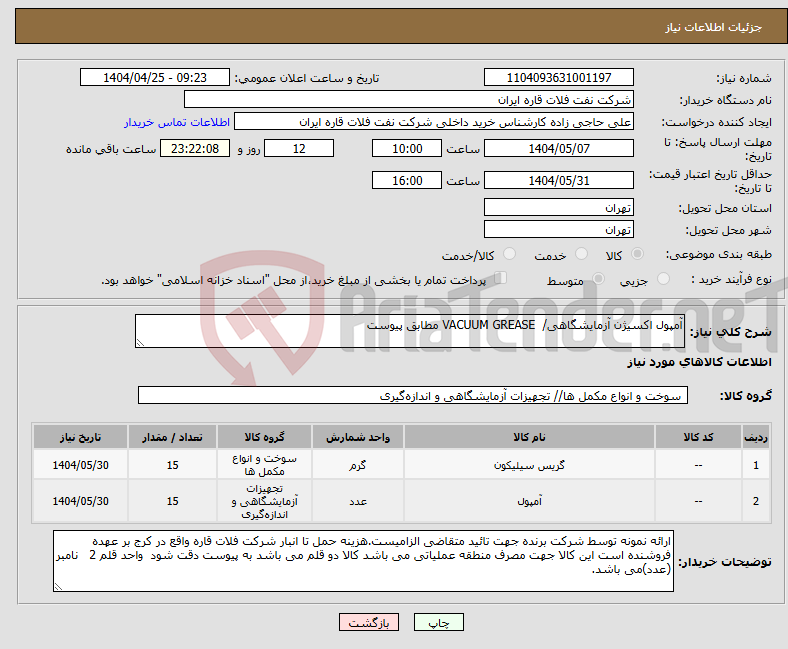The height and width of the screenshot is (649, 788).
Task: Click سوخت و انواع مکمل ها group cell
Action: (264, 465)
